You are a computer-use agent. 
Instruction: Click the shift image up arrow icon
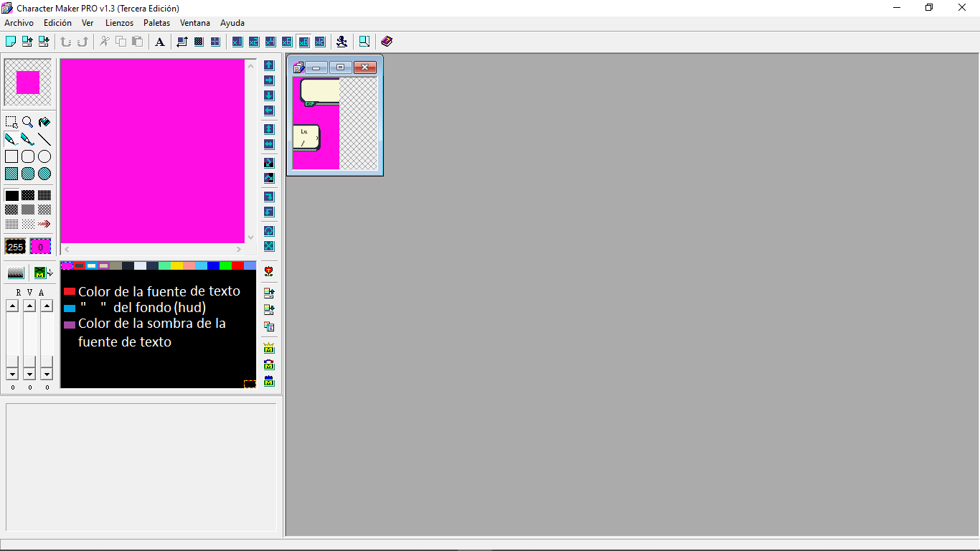tap(269, 65)
